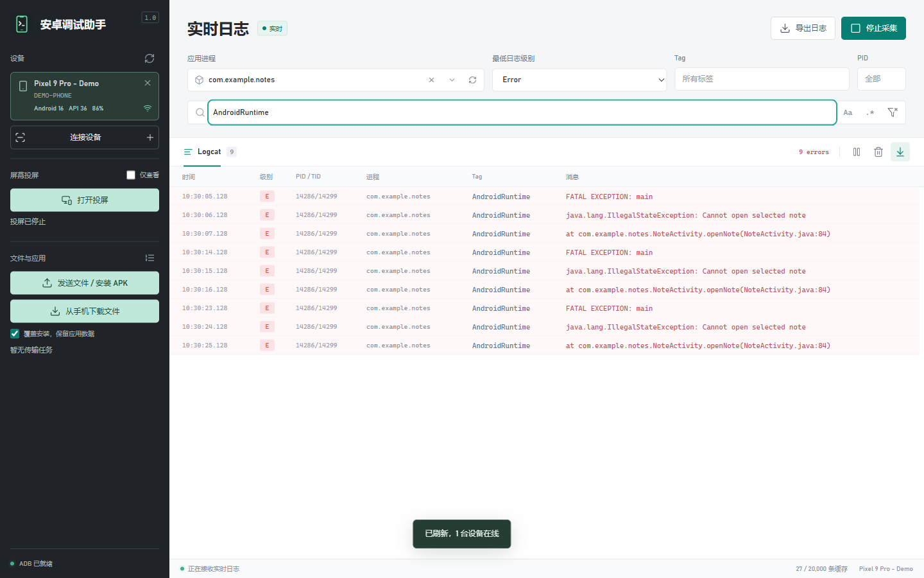The image size is (924, 578).
Task: Clear all log filters
Action: (x=893, y=112)
